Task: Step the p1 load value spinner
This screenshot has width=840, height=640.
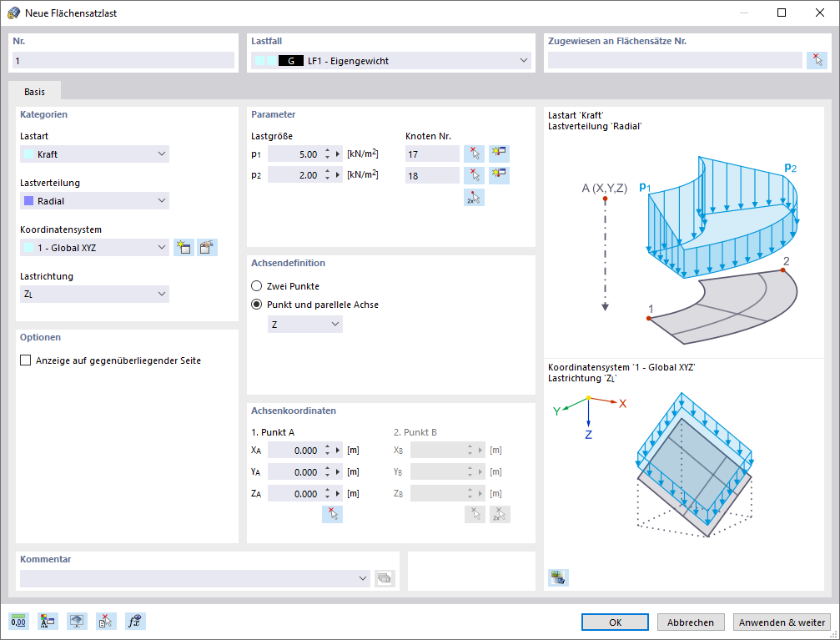Action: coord(327,154)
